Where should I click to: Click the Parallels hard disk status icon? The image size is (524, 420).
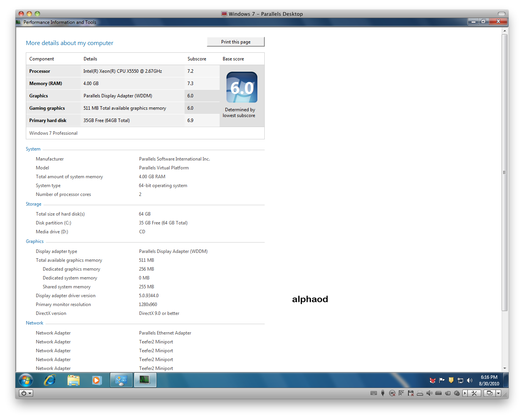438,393
